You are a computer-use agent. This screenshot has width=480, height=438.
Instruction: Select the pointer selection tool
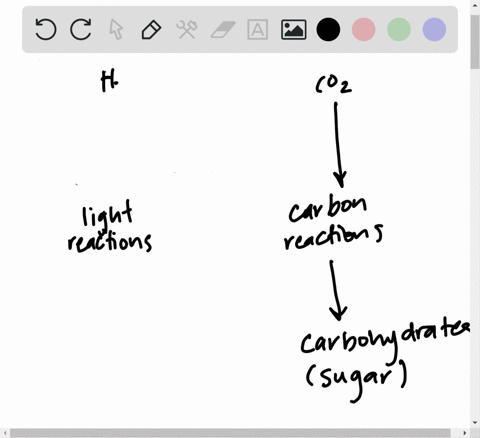point(116,30)
